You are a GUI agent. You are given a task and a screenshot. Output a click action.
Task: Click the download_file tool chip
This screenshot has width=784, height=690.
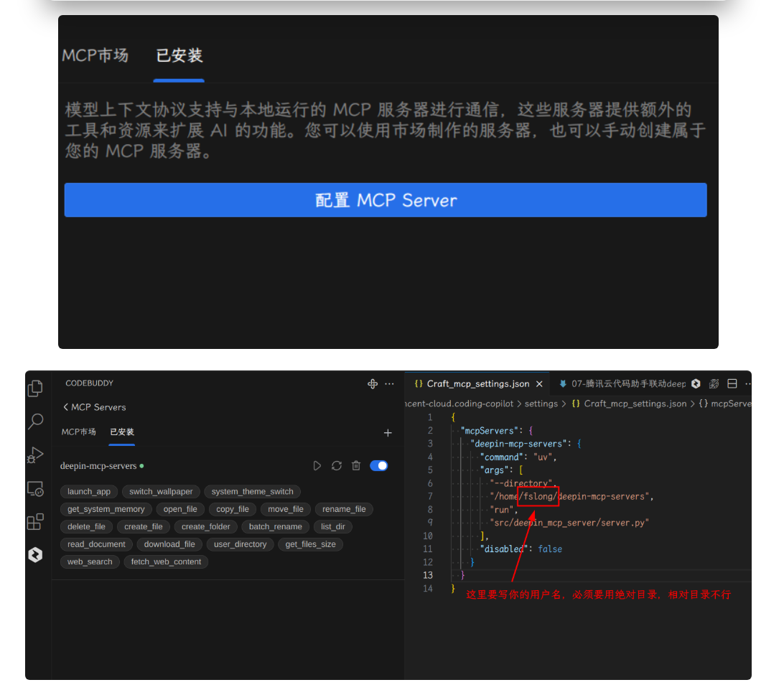169,544
